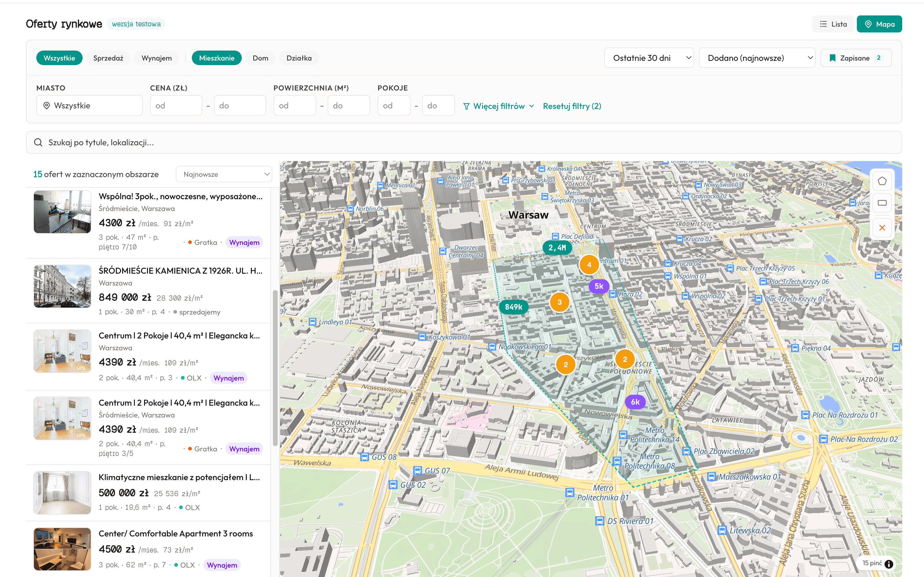The image size is (924, 577).
Task: Click thumbnail of 849 000 zł kamienica listing
Action: [62, 286]
